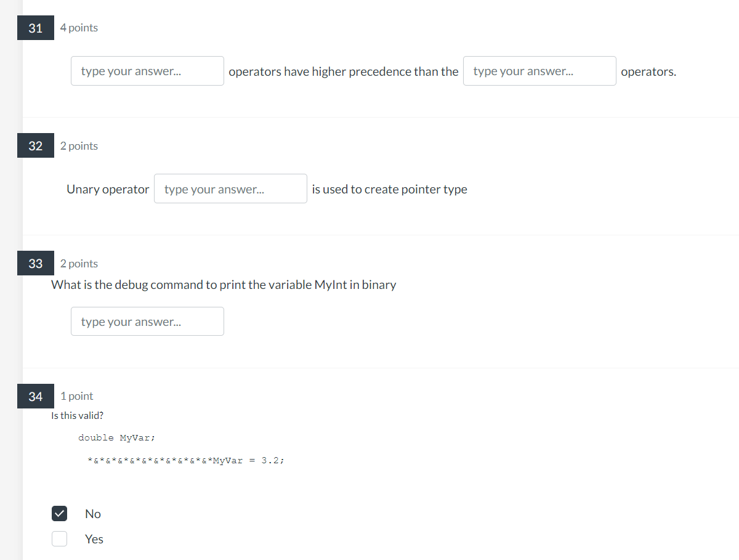
Task: Click the code line containing double MyVar
Action: point(117,437)
